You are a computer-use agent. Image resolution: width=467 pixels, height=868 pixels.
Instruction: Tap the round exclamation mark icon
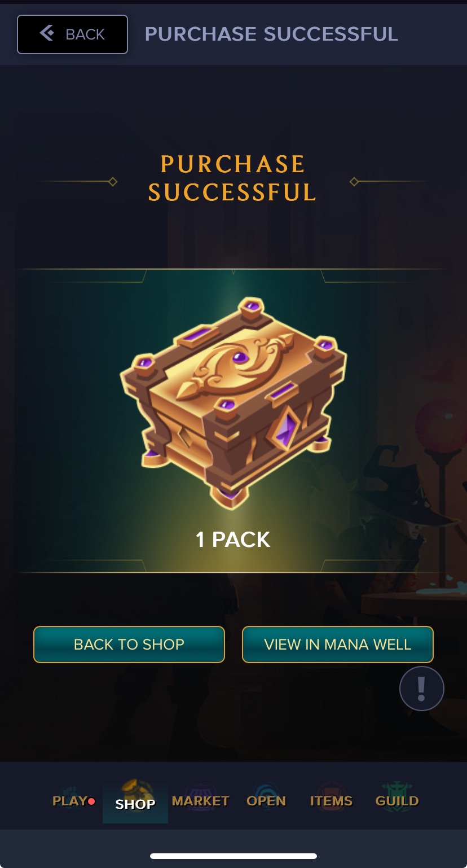422,688
